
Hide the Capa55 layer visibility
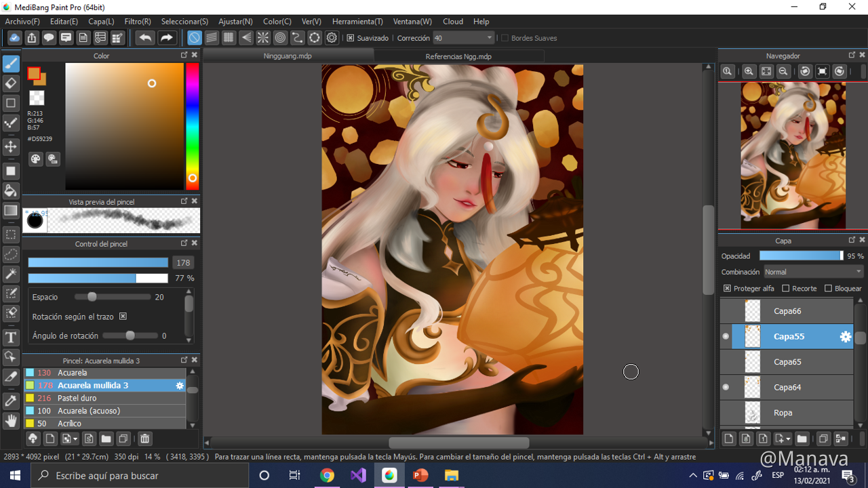[726, 337]
